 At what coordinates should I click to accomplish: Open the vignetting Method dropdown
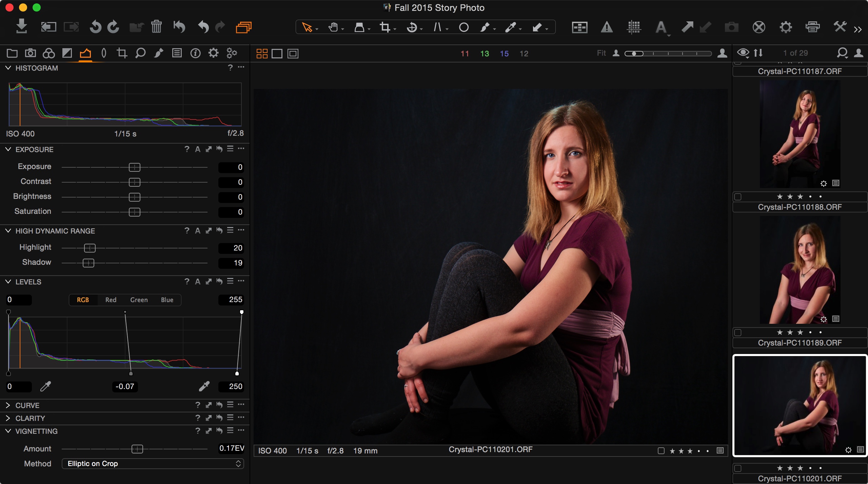coord(153,464)
